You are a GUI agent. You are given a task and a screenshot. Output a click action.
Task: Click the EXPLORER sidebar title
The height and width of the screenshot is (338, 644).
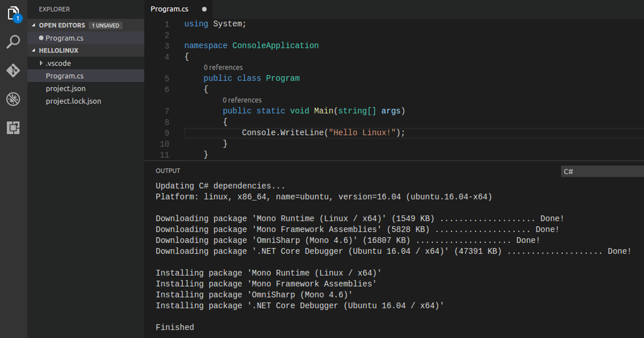(54, 9)
